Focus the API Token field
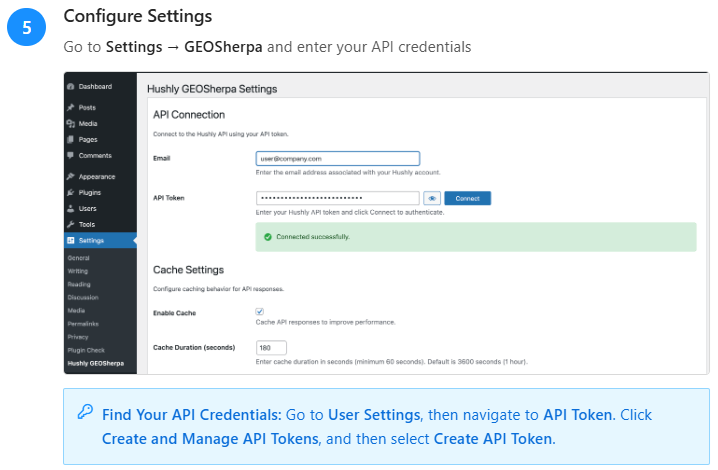 [338, 198]
